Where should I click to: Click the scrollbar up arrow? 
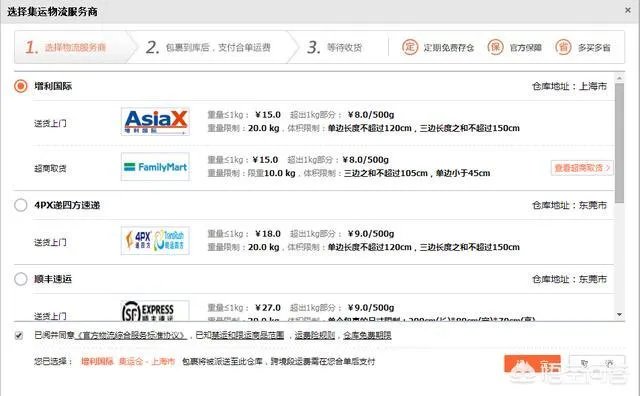click(620, 78)
